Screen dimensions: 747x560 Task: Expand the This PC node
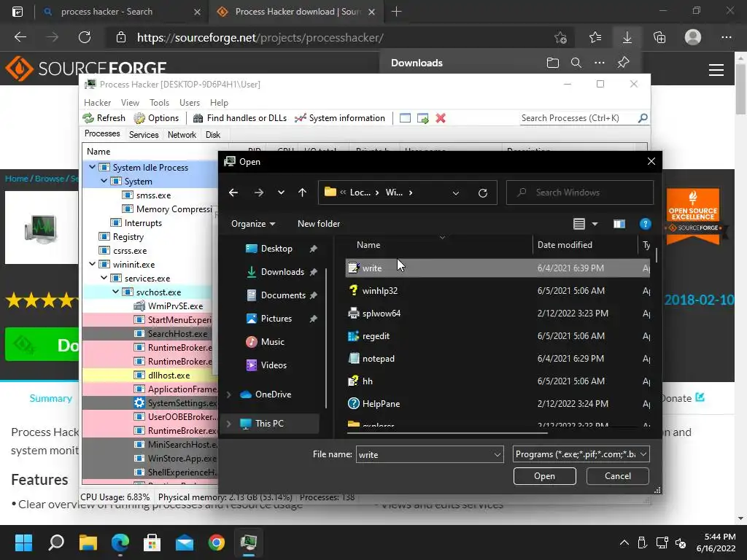[x=228, y=424]
